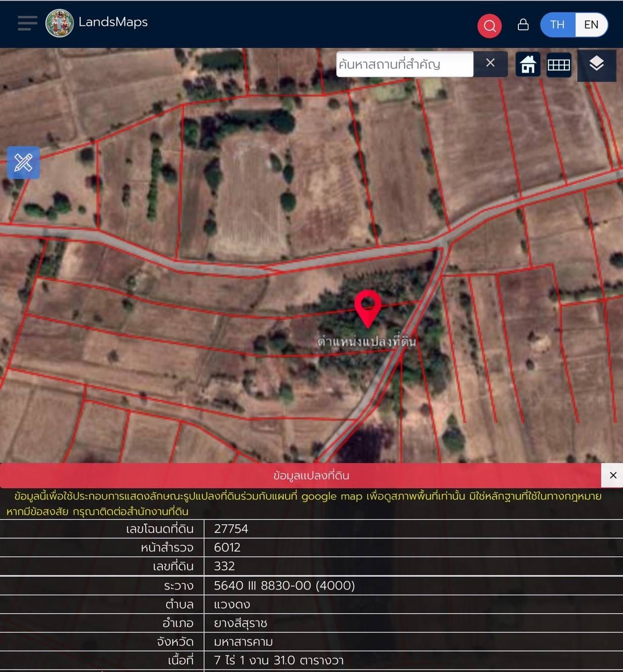623x672 pixels.
Task: Select title deed number 27754
Action: tap(231, 529)
